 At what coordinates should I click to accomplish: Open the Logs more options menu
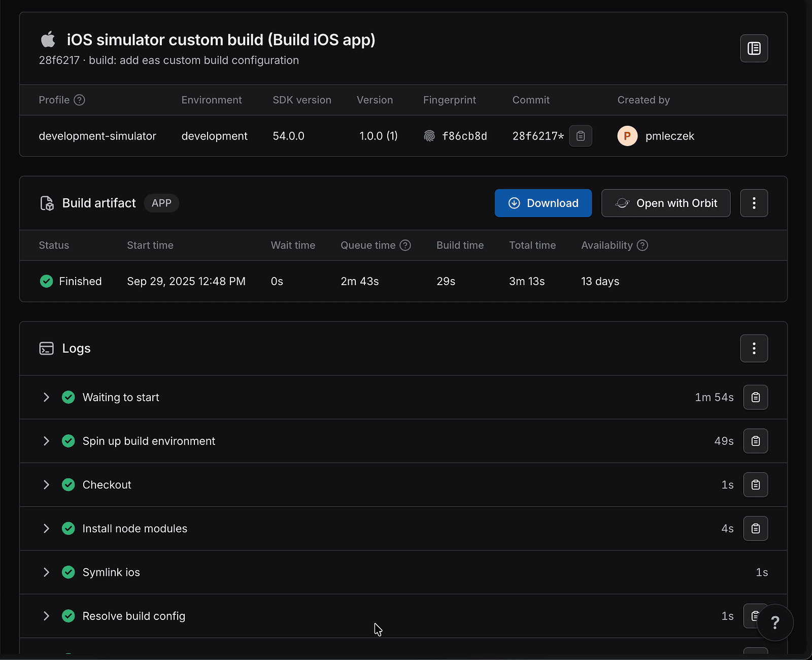pyautogui.click(x=754, y=349)
